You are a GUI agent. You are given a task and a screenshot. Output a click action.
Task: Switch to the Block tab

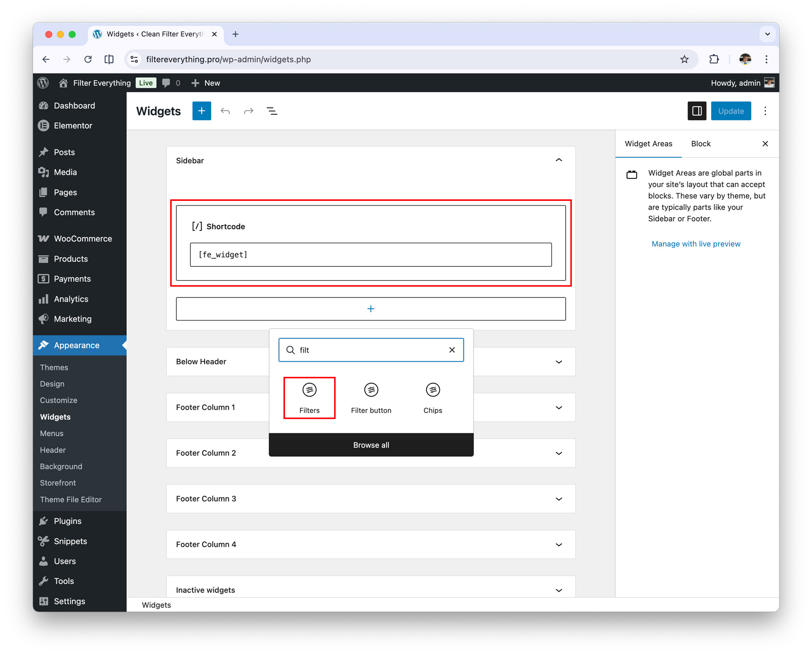(700, 144)
